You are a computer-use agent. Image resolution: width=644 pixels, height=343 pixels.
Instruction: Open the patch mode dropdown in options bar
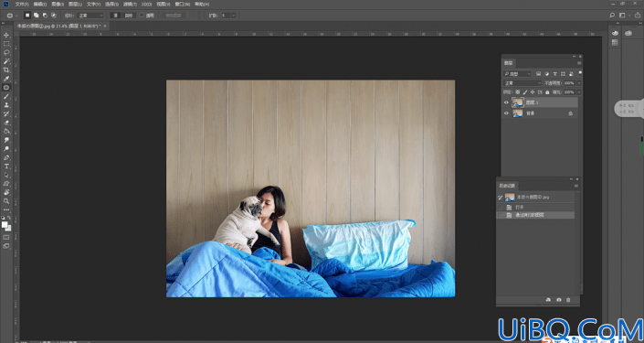[90, 16]
